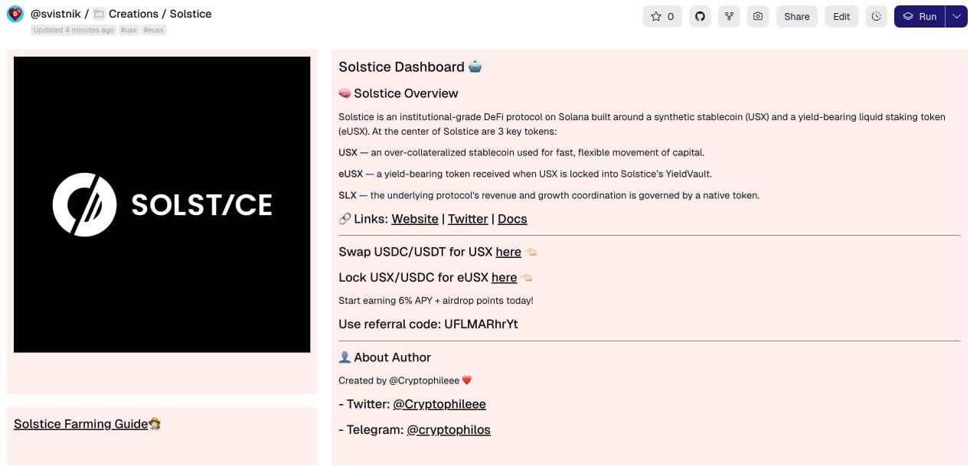Image resolution: width=980 pixels, height=476 pixels.
Task: Open the Creations folder icon
Action: [x=99, y=14]
